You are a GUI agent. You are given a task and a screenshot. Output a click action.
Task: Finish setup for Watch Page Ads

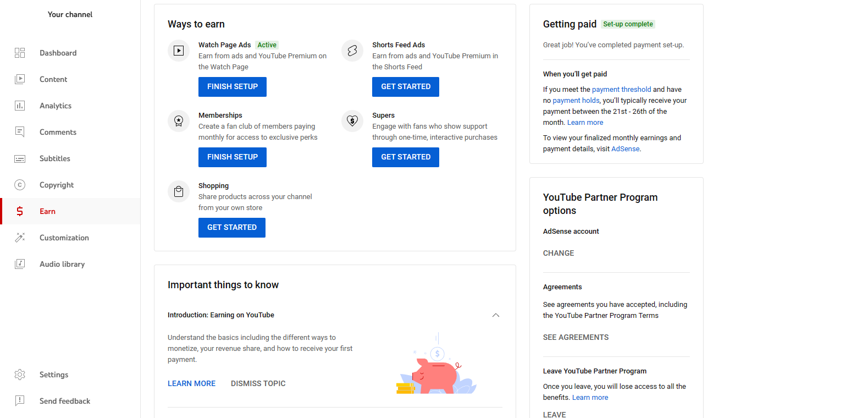[232, 87]
